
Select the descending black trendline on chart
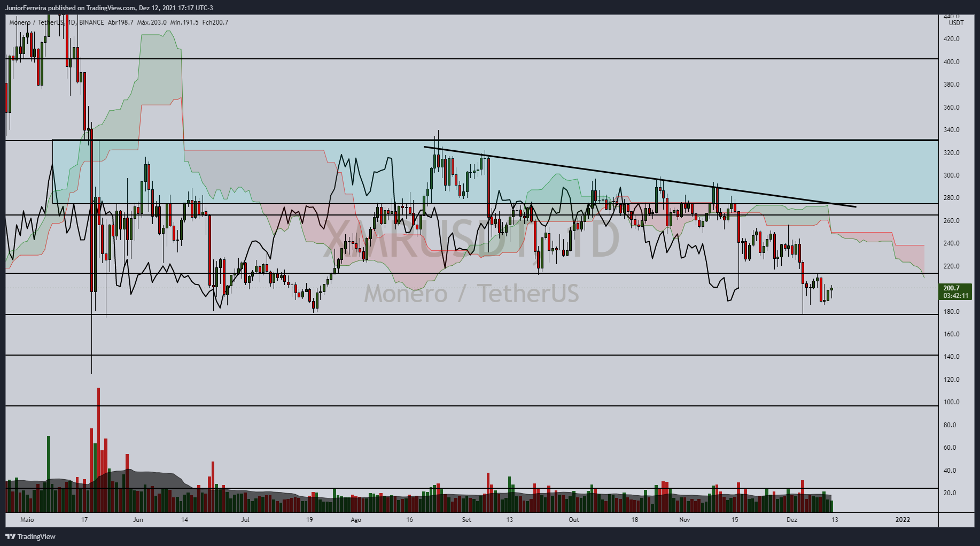click(640, 176)
